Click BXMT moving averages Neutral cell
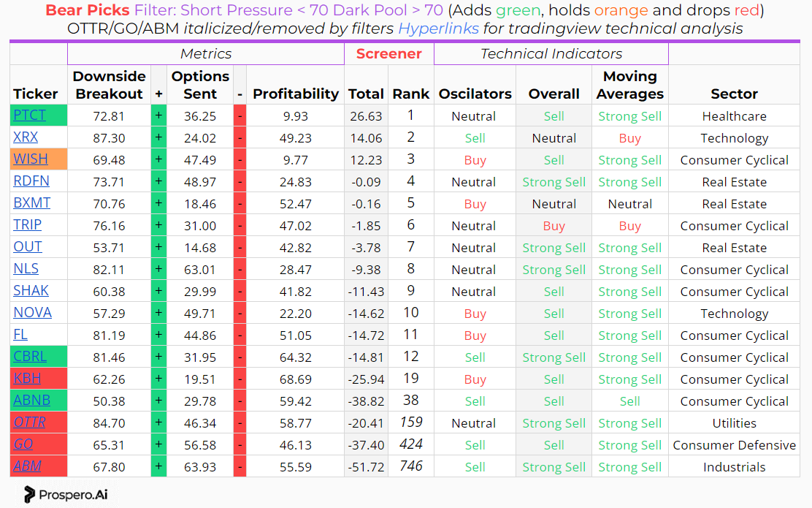This screenshot has width=812, height=508. click(x=629, y=204)
